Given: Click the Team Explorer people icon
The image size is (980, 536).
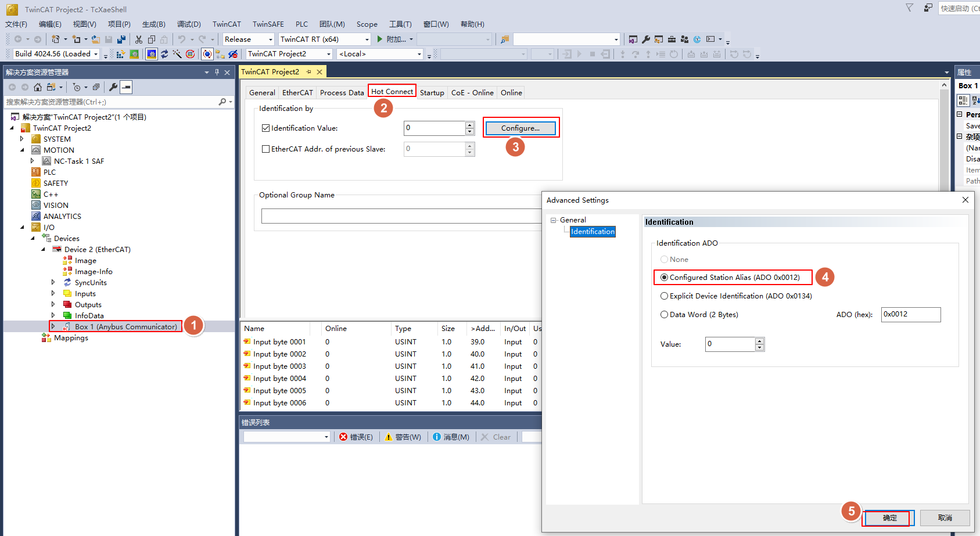Looking at the screenshot, I should click(x=684, y=39).
